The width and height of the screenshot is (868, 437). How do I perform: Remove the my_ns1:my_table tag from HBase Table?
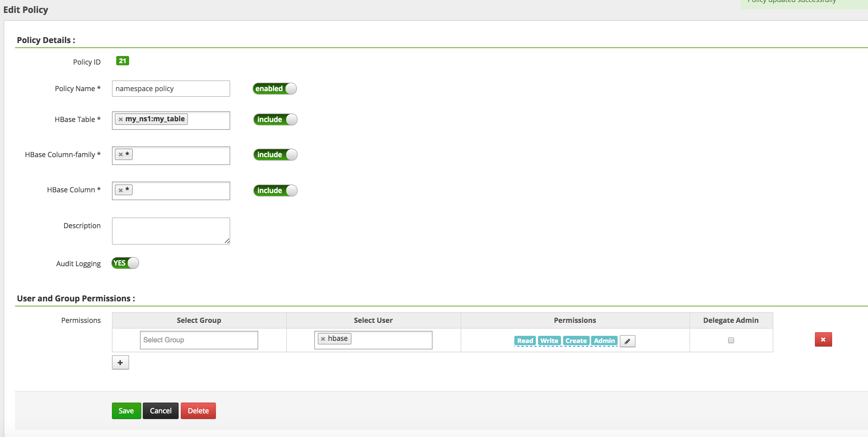tap(122, 118)
